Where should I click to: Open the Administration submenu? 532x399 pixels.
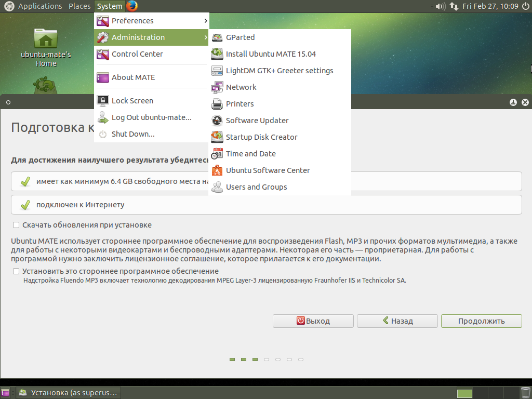click(139, 37)
